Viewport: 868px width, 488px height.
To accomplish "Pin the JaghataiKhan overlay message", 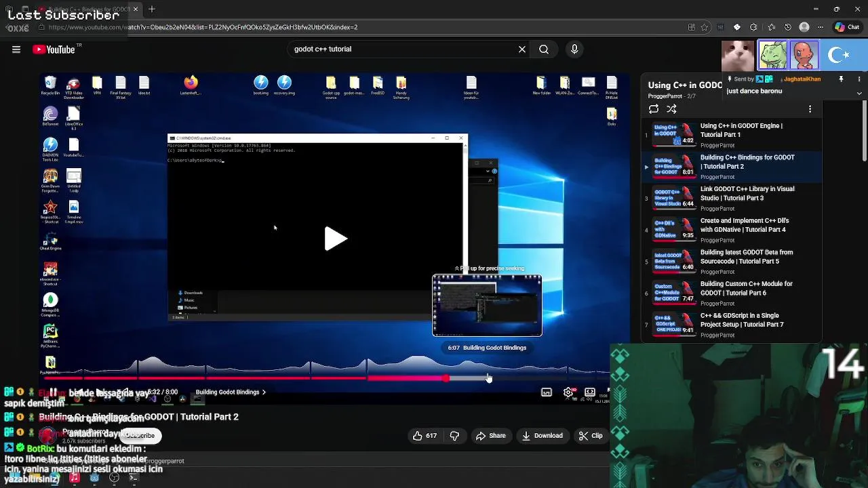I will pyautogui.click(x=841, y=79).
